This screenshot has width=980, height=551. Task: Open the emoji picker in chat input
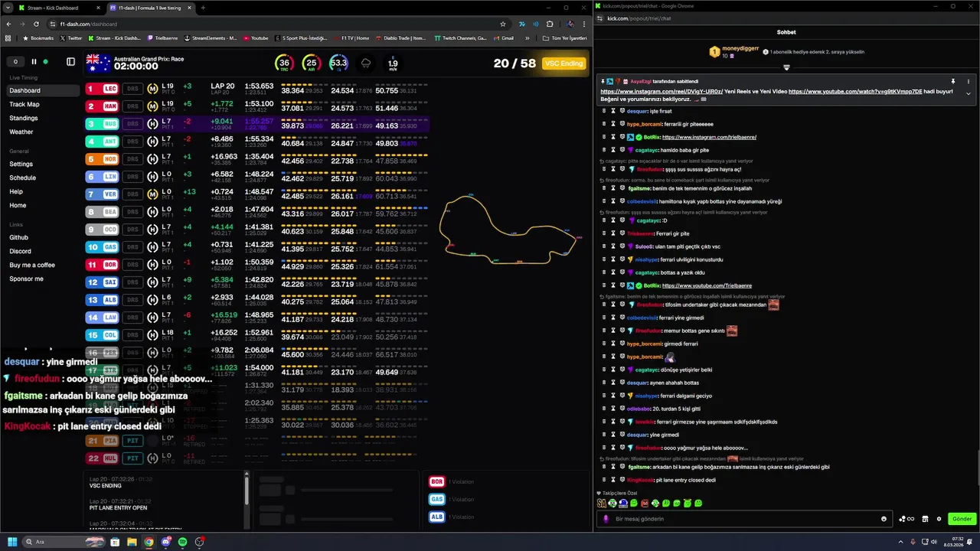884,519
